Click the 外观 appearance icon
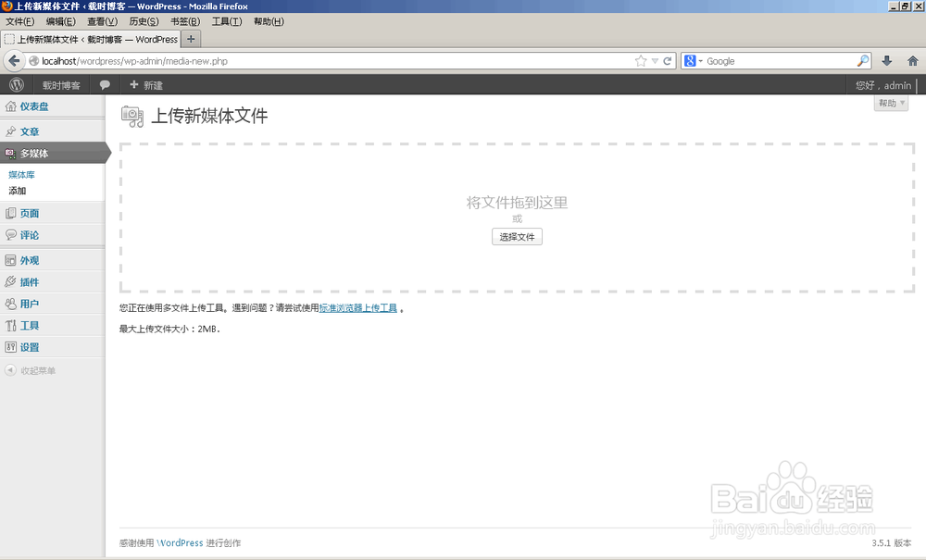The image size is (926, 560). pos(10,260)
